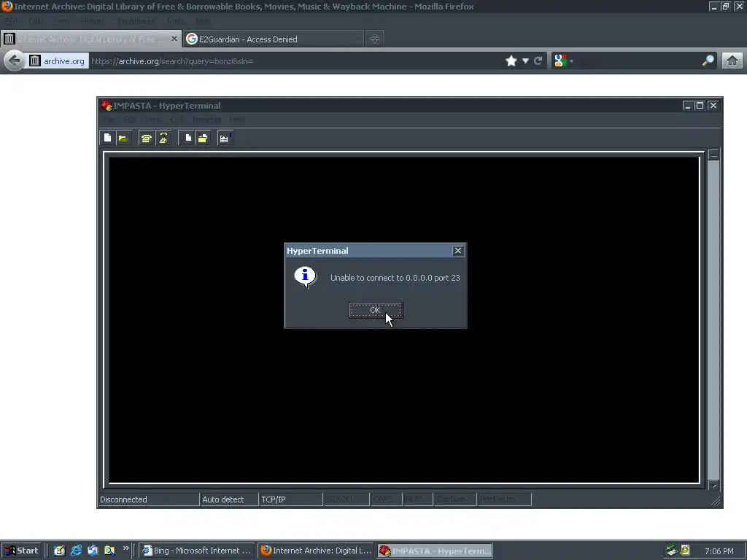Open HyperTerminal's Help menu

(237, 120)
